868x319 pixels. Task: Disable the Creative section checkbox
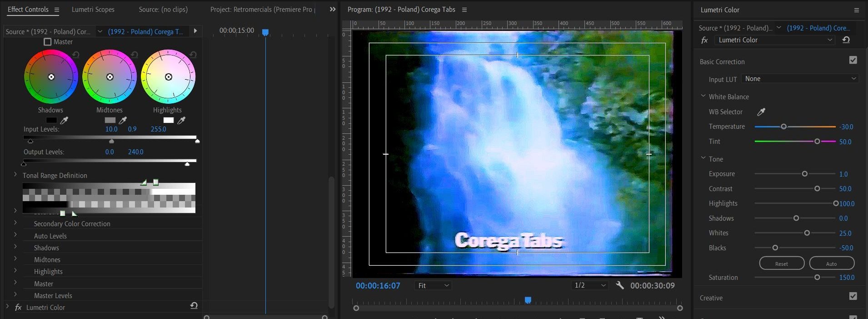tap(853, 296)
